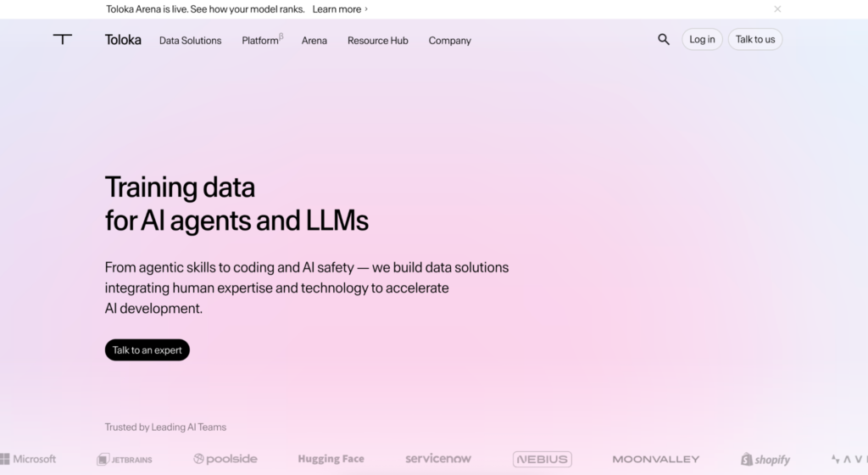Click the Moonvalley logo

click(656, 459)
